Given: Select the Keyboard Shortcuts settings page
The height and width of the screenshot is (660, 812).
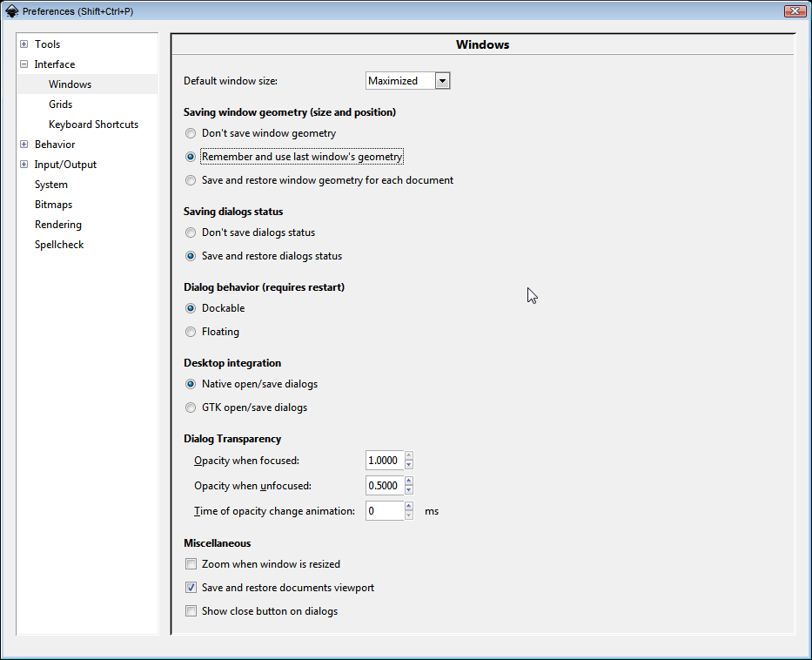Looking at the screenshot, I should coord(93,124).
